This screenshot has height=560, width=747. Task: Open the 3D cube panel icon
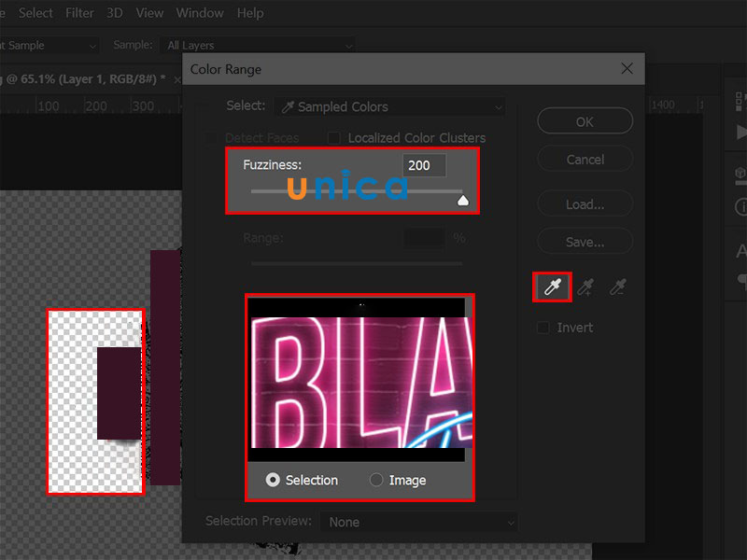click(740, 174)
